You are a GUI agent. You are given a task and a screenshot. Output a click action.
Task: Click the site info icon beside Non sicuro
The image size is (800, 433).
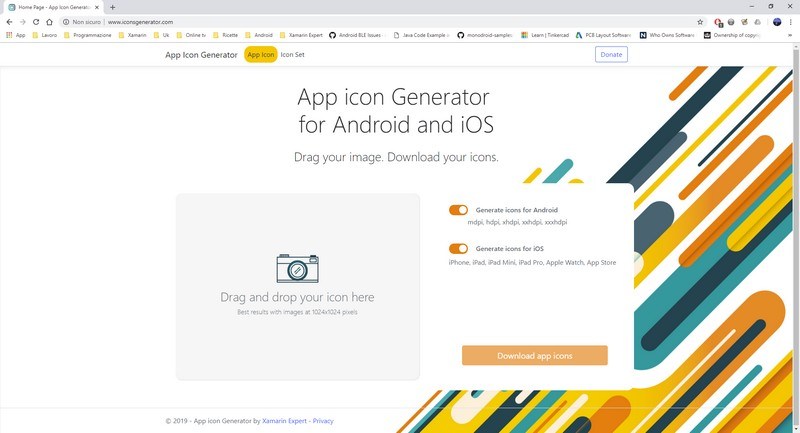(x=66, y=22)
